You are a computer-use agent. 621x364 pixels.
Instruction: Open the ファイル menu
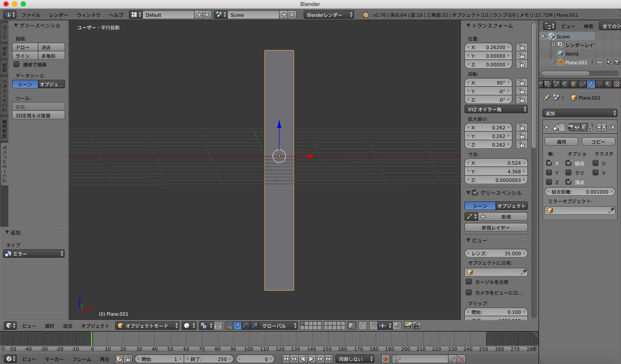31,15
